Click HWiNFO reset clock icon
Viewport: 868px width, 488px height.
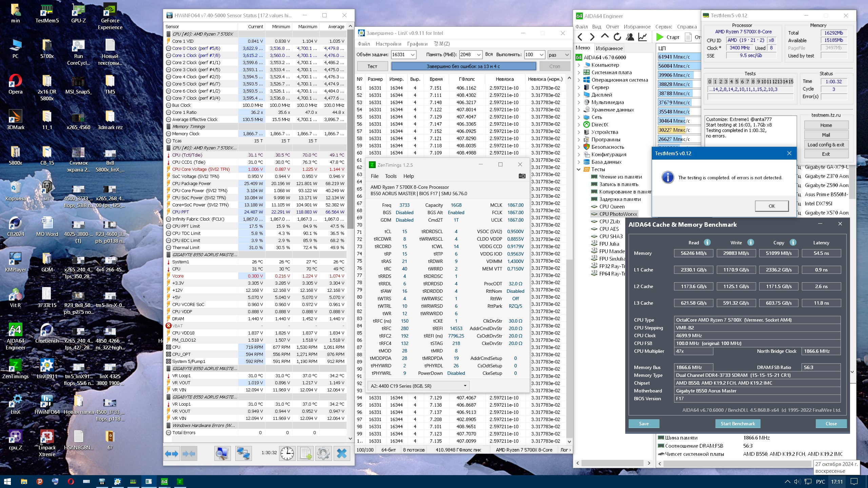[x=287, y=453]
